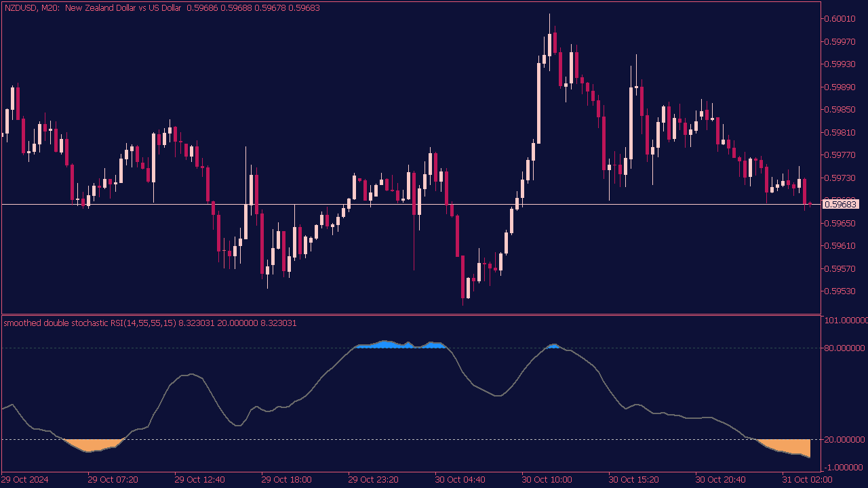This screenshot has width=868, height=488.
Task: Click the horizontal current price line
Action: (x=410, y=204)
